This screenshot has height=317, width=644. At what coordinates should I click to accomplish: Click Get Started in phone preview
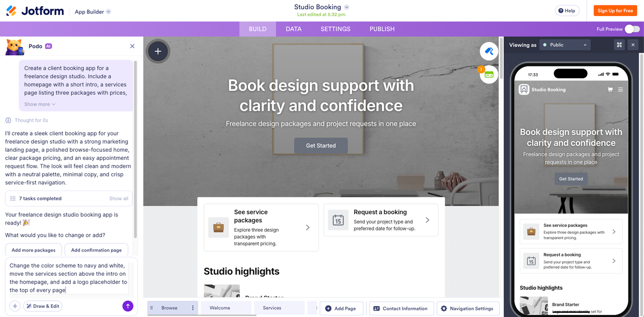[x=571, y=179]
